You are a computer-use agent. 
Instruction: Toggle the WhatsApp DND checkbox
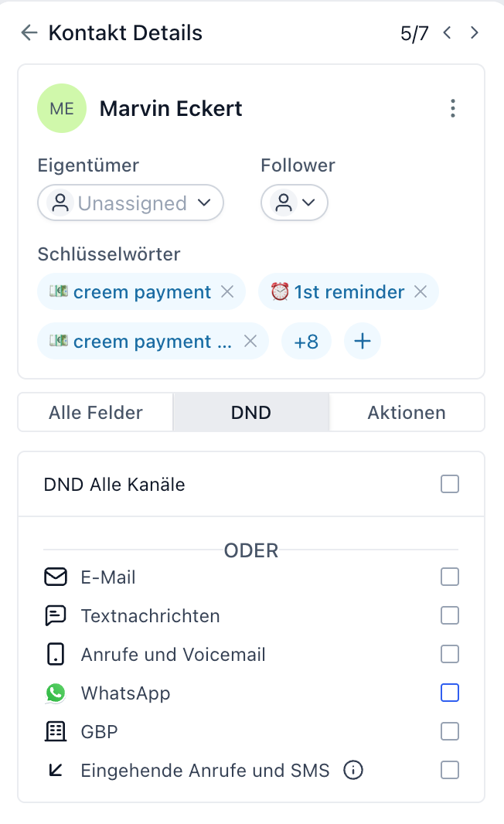pyautogui.click(x=450, y=693)
